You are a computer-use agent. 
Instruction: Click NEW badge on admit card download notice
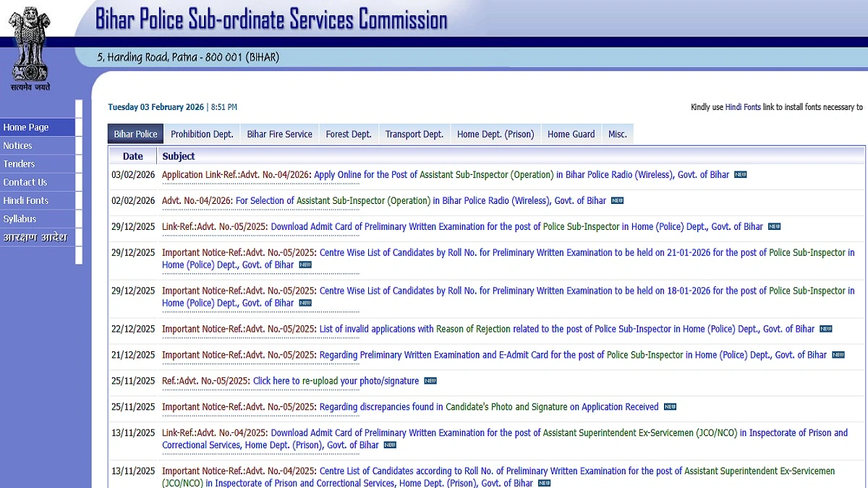click(773, 226)
